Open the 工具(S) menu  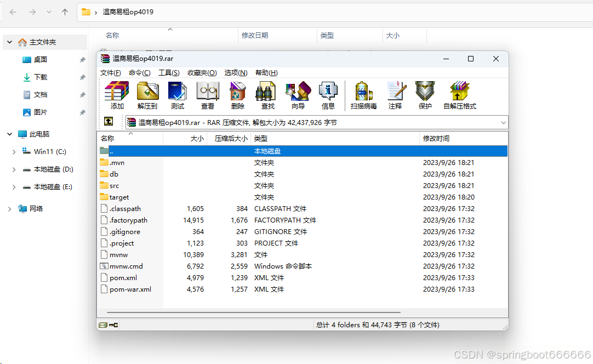(x=169, y=73)
